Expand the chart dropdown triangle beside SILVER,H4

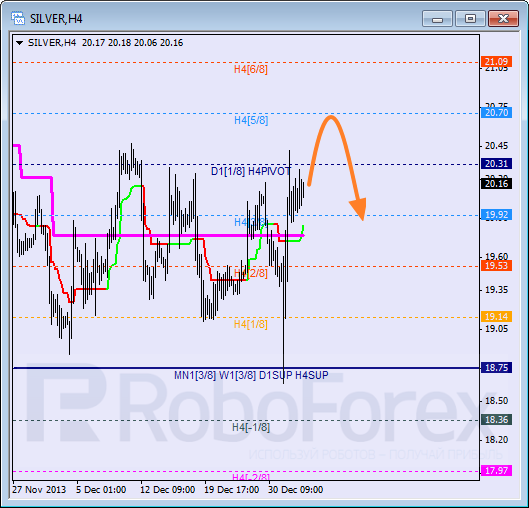coord(20,43)
